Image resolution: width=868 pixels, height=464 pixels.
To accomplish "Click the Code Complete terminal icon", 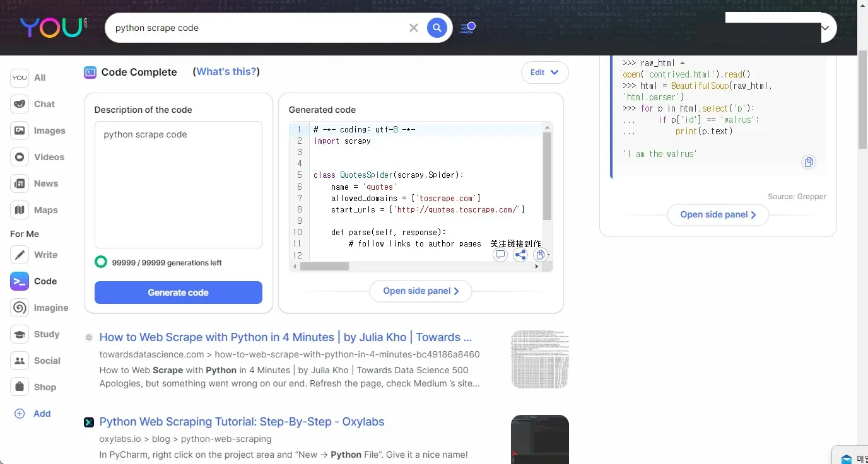I will click(90, 72).
